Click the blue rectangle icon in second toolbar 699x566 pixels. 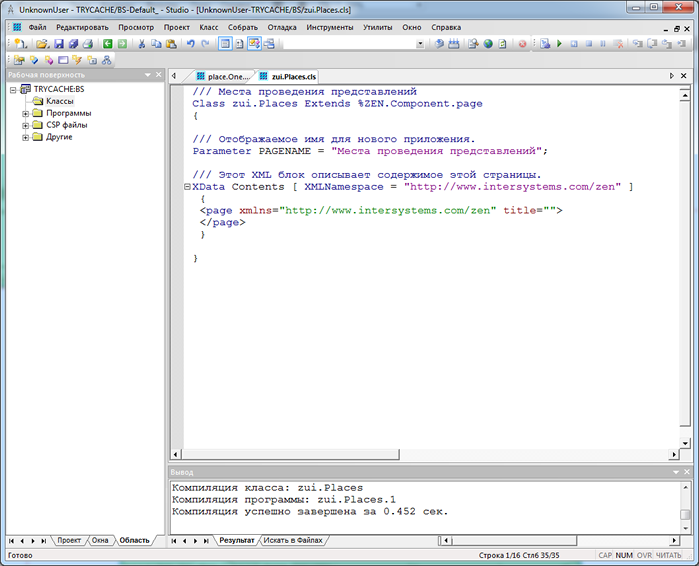pyautogui.click(x=63, y=60)
